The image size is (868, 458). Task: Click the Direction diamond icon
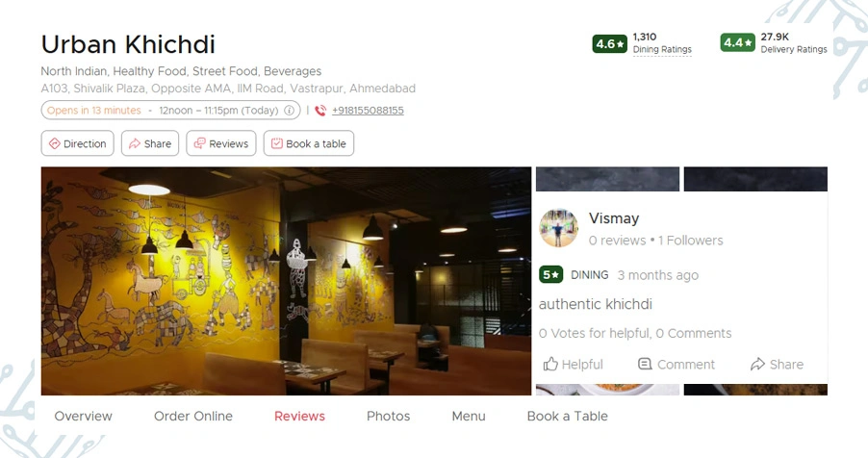pyautogui.click(x=54, y=143)
